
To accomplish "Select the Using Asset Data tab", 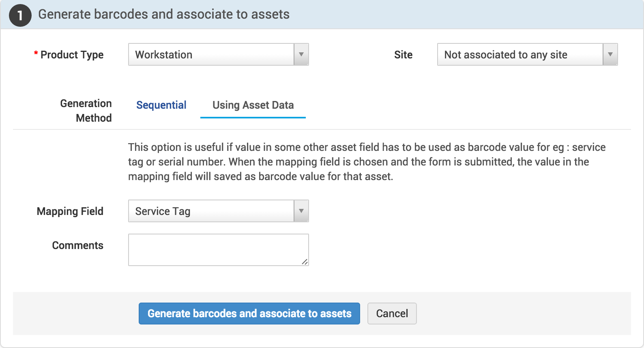I will pyautogui.click(x=253, y=105).
